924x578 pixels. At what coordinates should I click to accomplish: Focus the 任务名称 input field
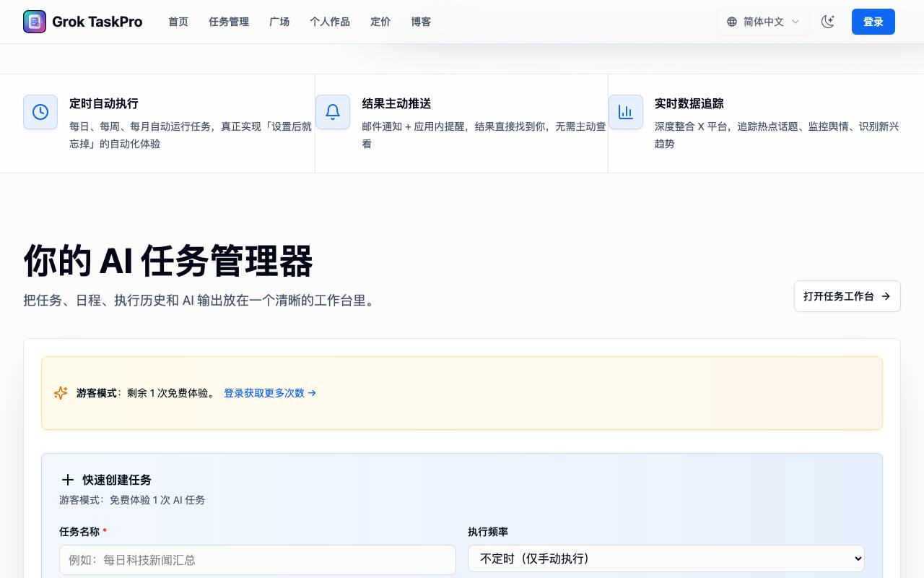[x=258, y=560]
